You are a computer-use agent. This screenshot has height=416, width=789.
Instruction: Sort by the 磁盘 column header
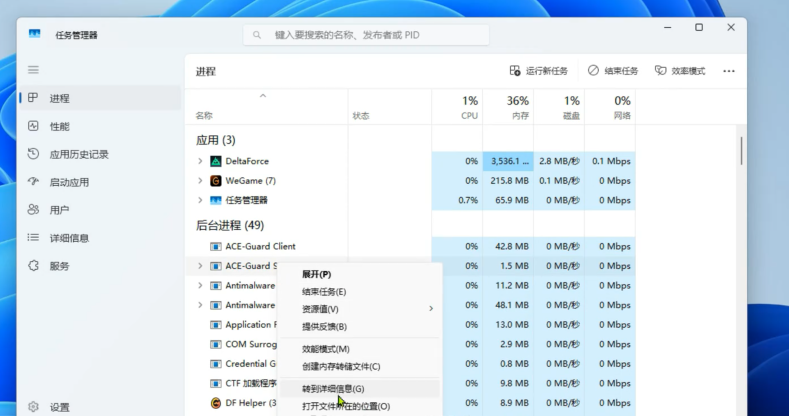point(559,107)
